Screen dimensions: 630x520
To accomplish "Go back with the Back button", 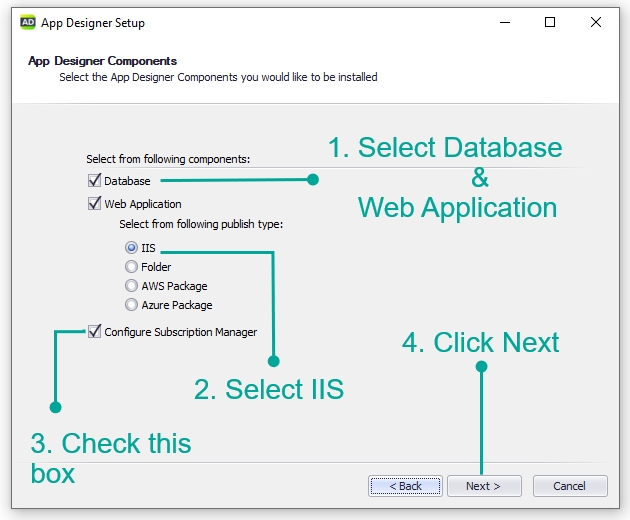I will 405,486.
